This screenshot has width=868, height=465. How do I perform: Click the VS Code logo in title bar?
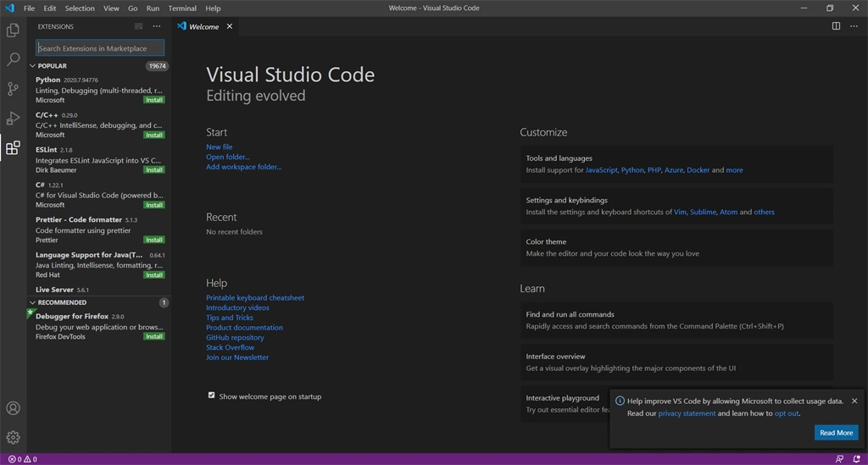pyautogui.click(x=9, y=8)
